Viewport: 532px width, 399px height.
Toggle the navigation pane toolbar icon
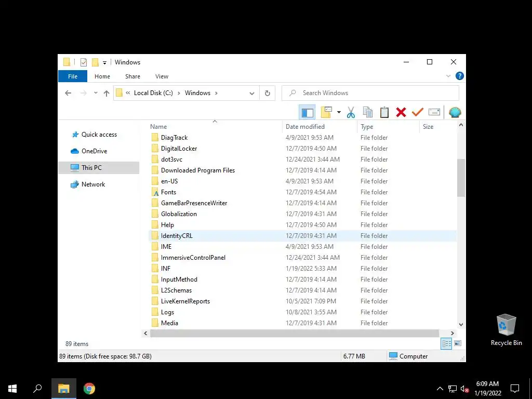308,112
